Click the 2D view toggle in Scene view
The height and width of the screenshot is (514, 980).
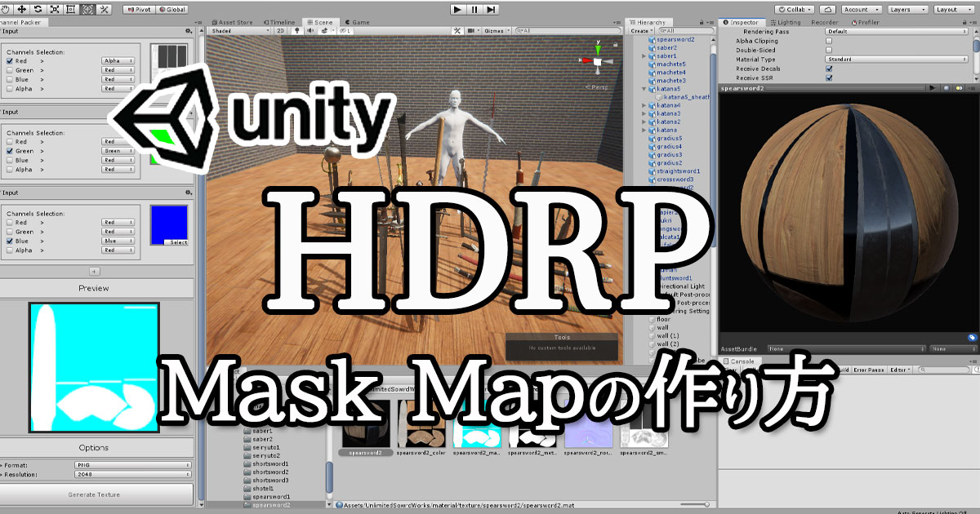click(x=282, y=29)
